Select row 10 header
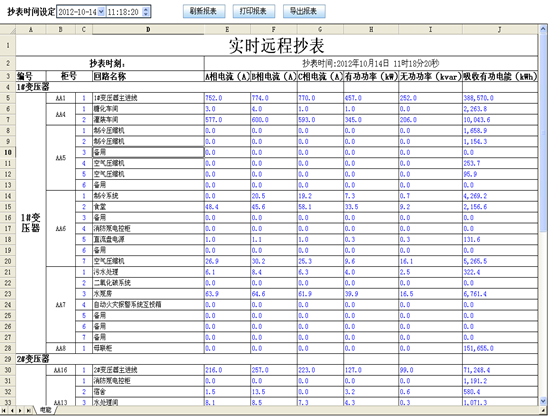554x420 pixels. (x=8, y=152)
